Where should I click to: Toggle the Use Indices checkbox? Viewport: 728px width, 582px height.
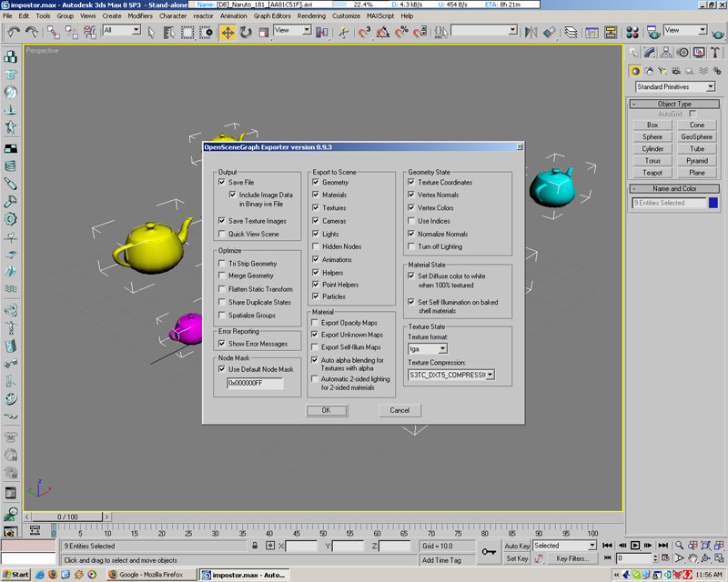(x=412, y=221)
